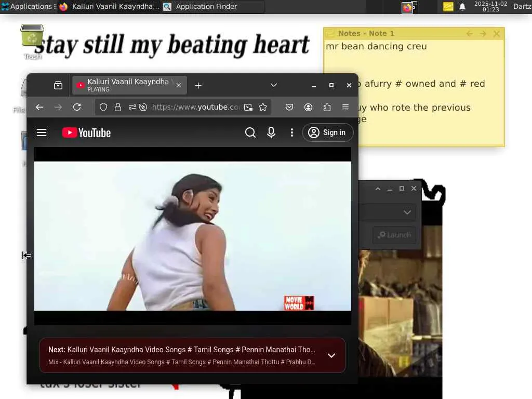Open site permissions icon in address bar
The width and height of the screenshot is (532, 399).
pos(132,107)
